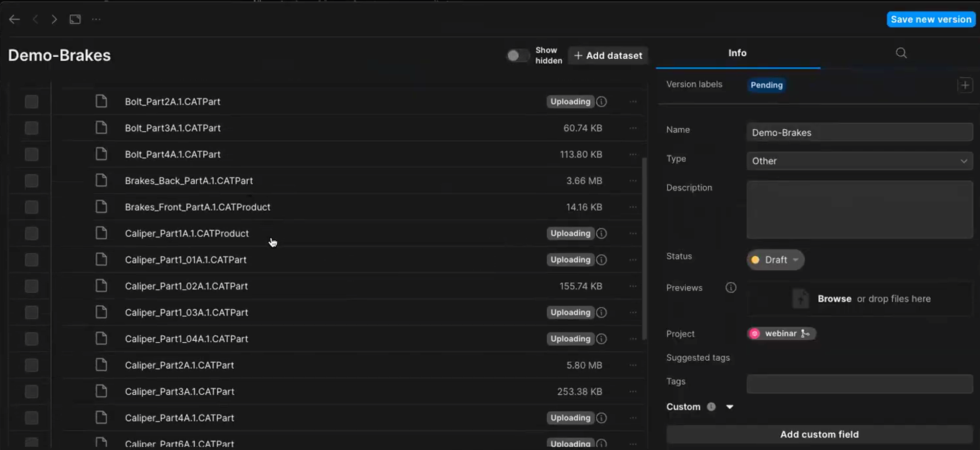Click the Name field with Demo-Brakes

(859, 132)
